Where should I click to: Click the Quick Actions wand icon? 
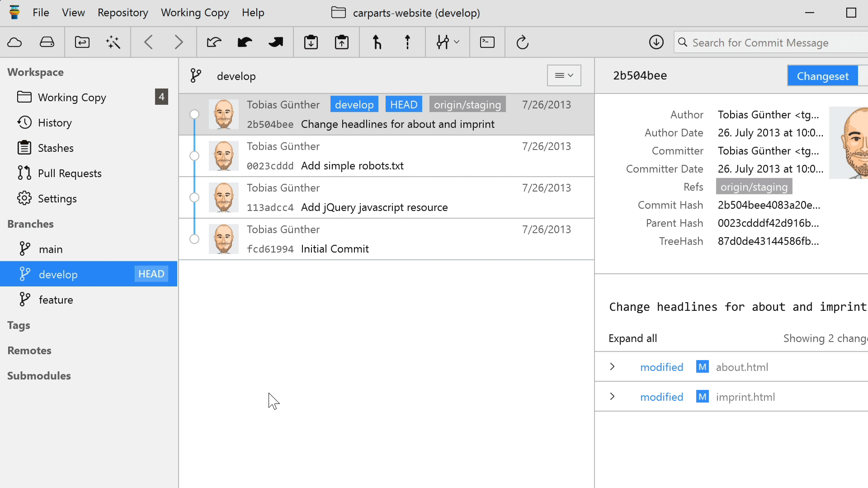click(113, 42)
